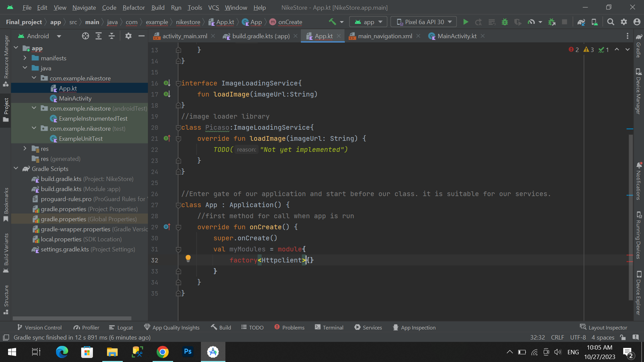Click implemented-method gutter icon on line 16
Viewport: 644px width, 362px height.
pyautogui.click(x=167, y=83)
